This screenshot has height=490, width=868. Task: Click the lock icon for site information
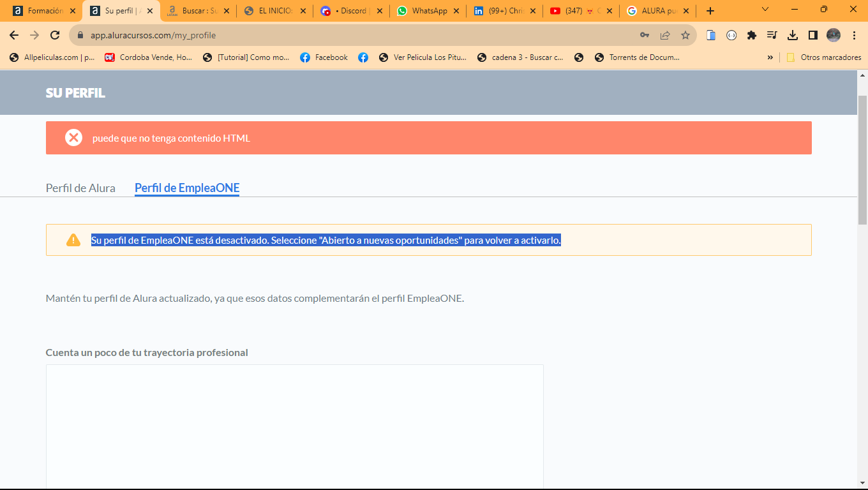[x=80, y=35]
